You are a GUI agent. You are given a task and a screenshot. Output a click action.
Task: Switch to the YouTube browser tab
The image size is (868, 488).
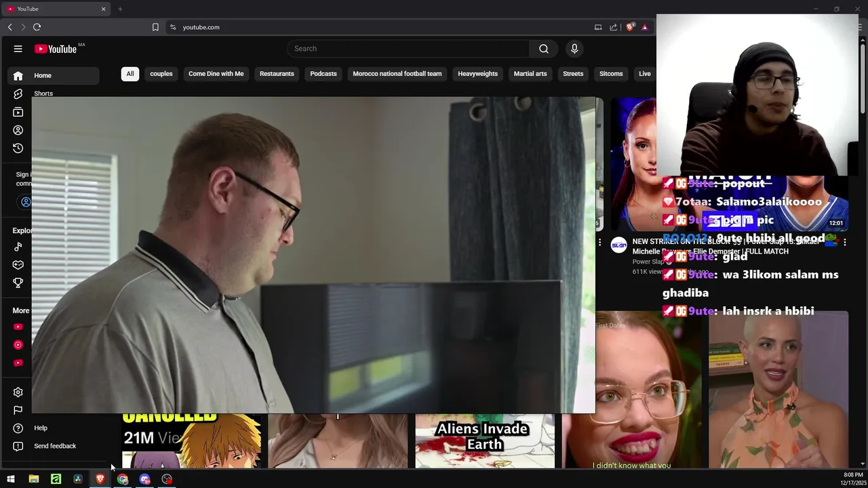[56, 9]
